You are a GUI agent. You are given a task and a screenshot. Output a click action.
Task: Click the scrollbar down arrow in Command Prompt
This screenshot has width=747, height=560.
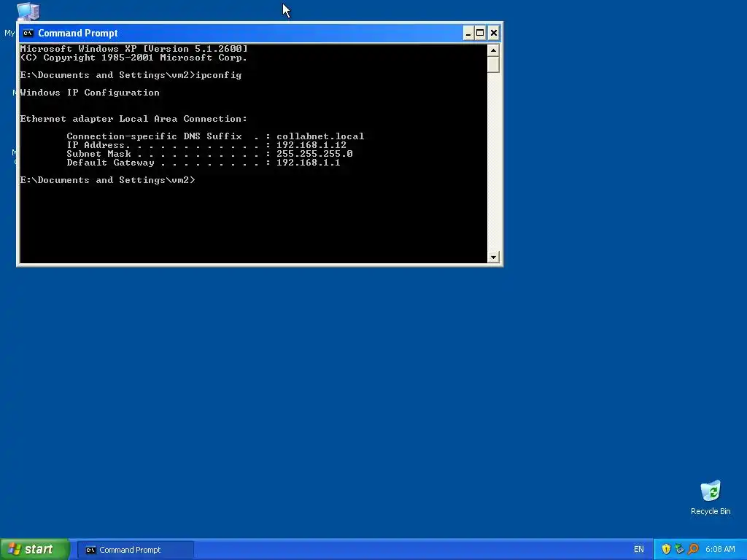493,257
